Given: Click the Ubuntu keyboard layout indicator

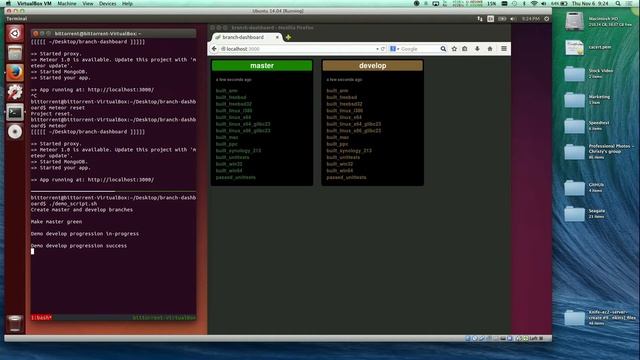Looking at the screenshot, I should [x=491, y=19].
